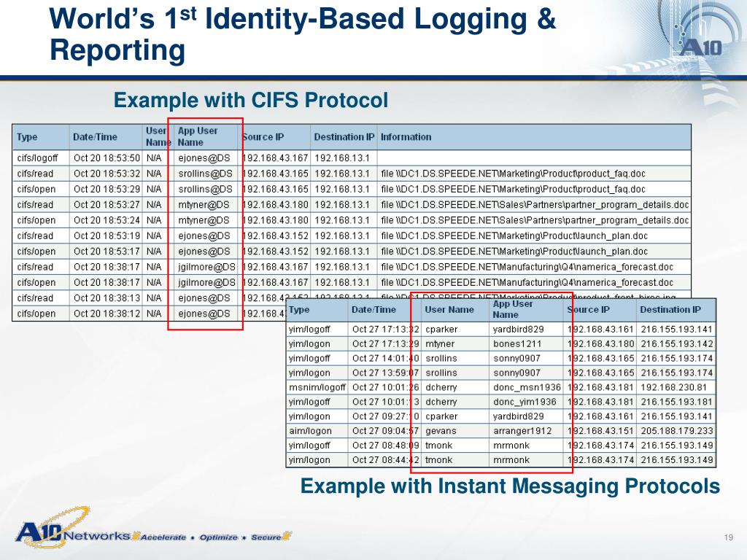
Task: Click the 'Oct 27 08:48:09' date cell
Action: 385,446
